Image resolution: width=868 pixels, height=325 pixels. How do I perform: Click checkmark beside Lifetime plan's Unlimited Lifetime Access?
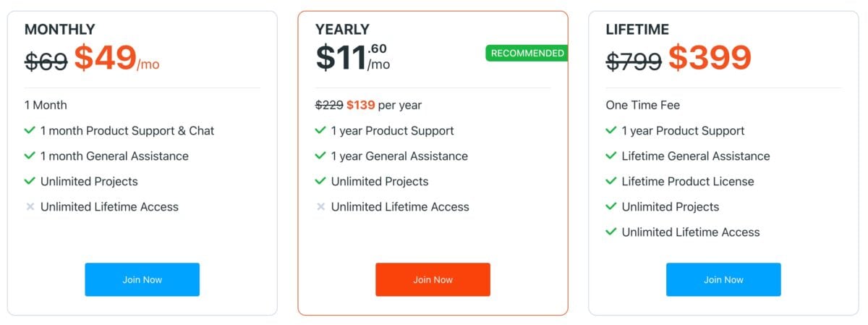coord(611,232)
